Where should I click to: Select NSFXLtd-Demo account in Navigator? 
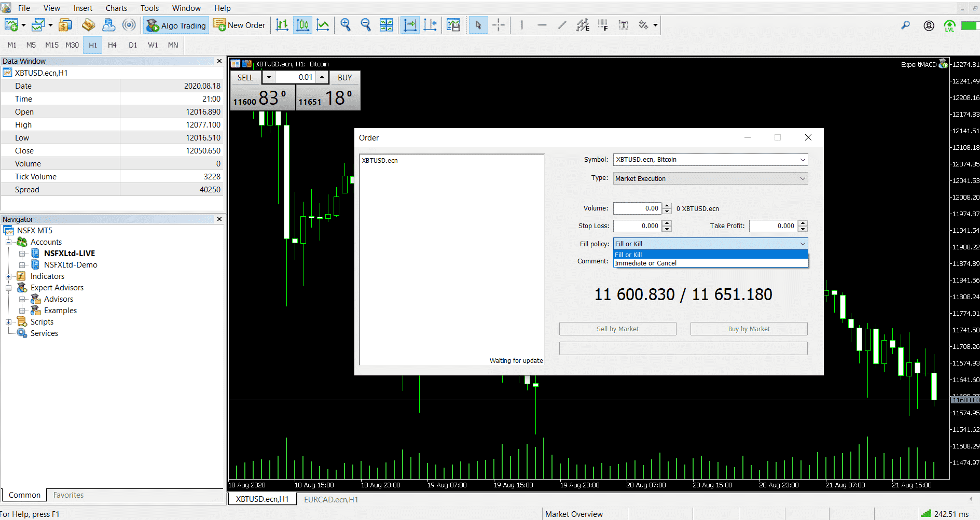[71, 265]
